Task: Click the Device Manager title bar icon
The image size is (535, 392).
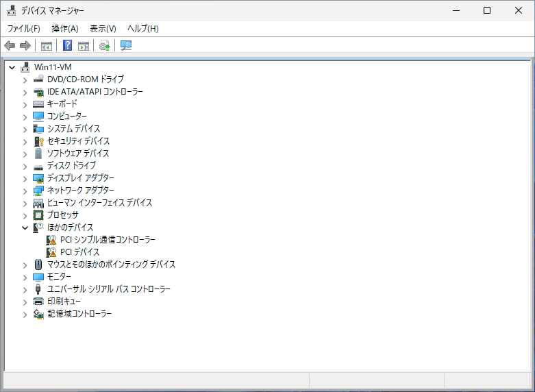Action: tap(11, 10)
